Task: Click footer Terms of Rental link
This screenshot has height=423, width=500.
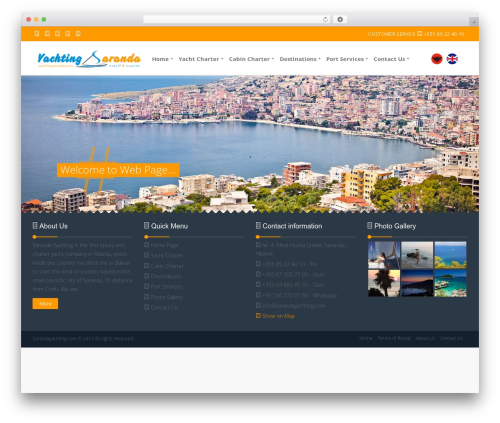Action: [394, 338]
